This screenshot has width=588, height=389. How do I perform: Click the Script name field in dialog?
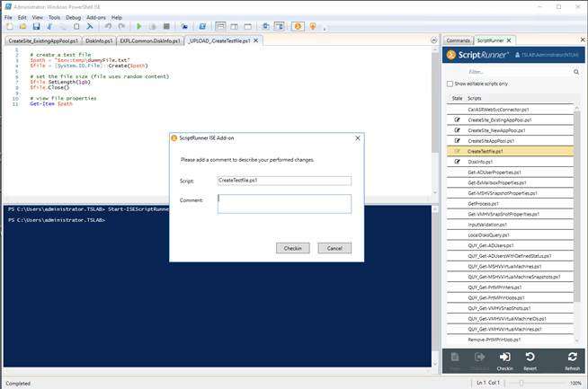tap(284, 181)
